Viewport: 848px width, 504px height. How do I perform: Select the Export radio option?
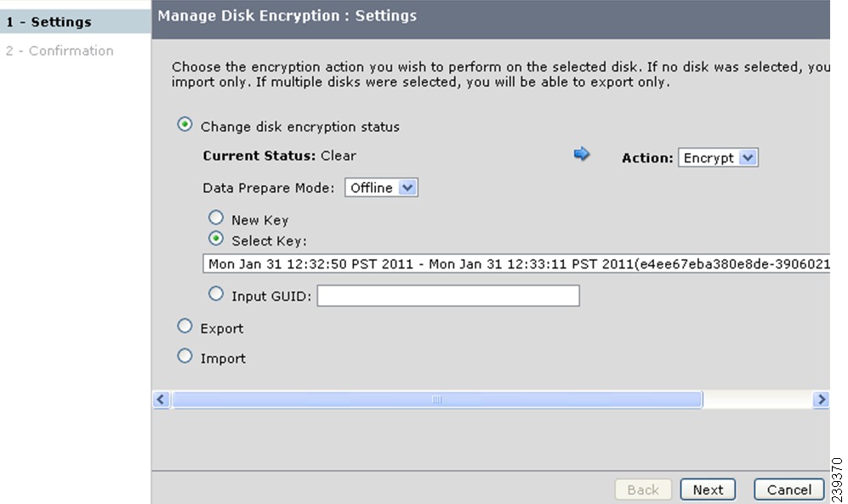point(185,326)
